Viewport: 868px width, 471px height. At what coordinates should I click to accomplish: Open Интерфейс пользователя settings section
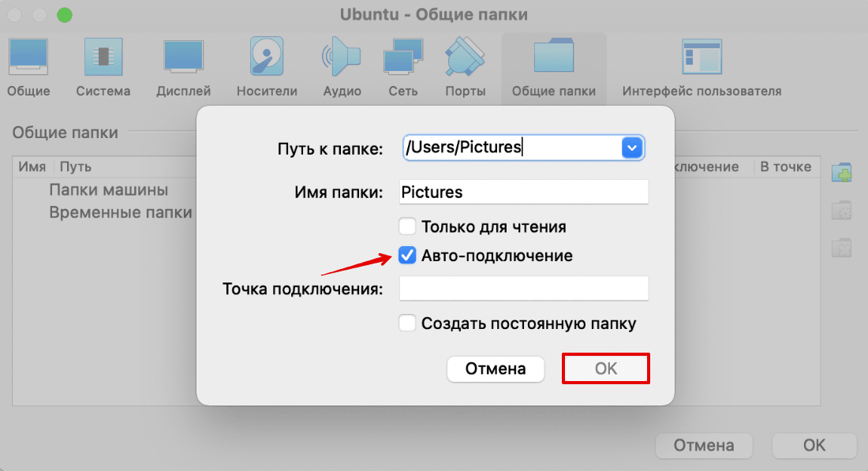(702, 58)
